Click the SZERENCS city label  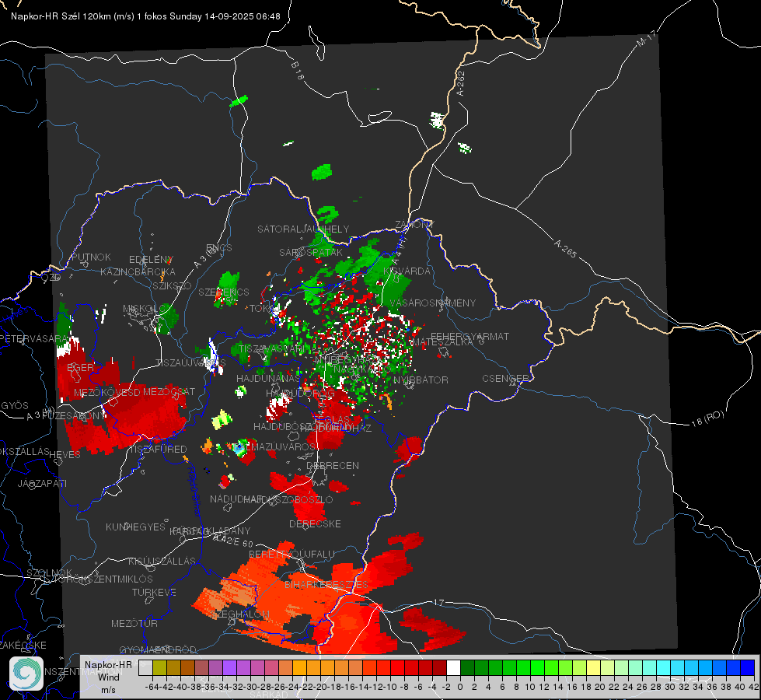(x=224, y=292)
